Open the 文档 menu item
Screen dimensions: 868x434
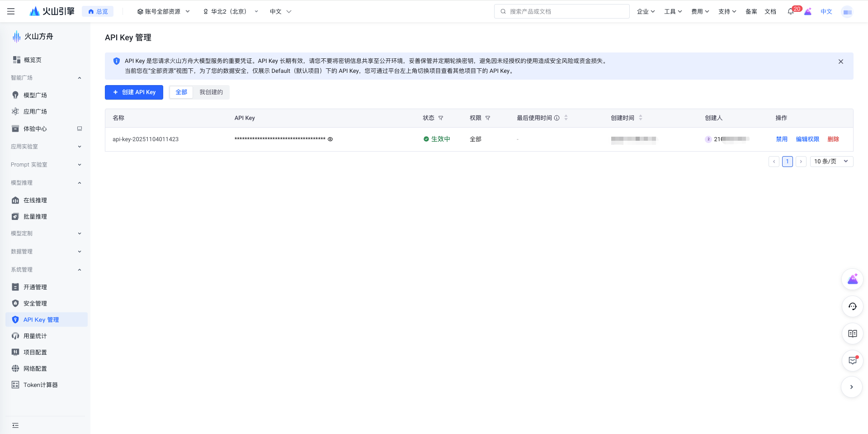(770, 11)
